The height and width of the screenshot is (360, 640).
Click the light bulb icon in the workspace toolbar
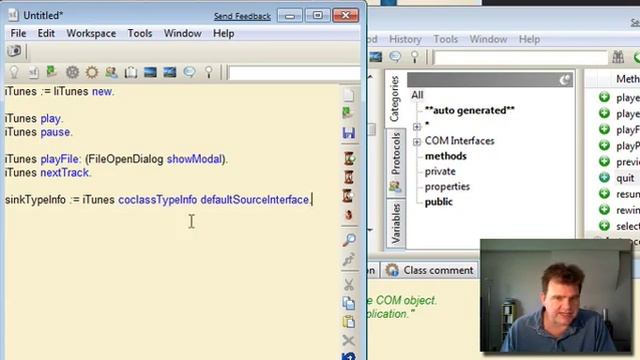coord(14,72)
